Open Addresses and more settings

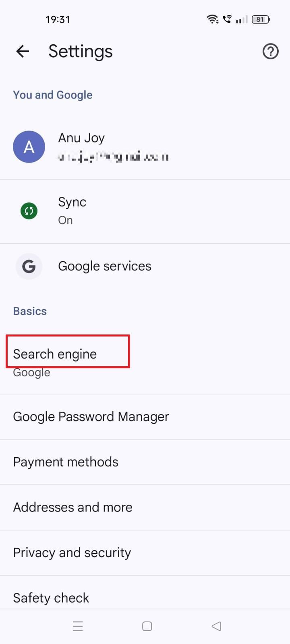(72, 507)
